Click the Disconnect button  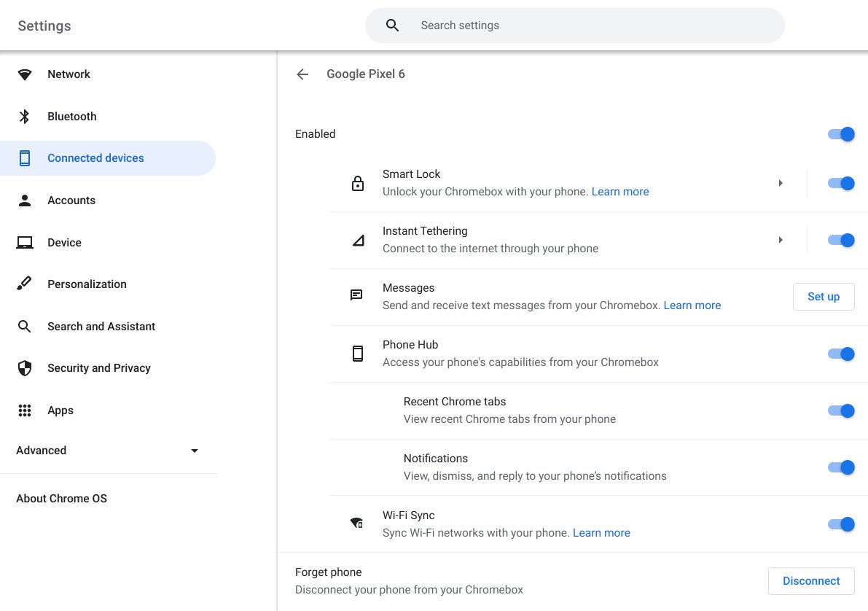tap(811, 580)
